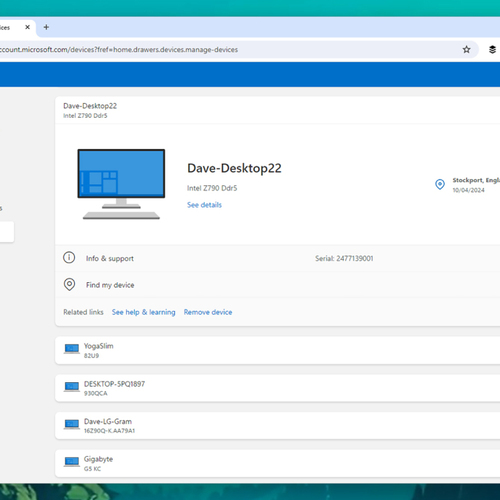Click the 10/04/2024 date text
The image size is (500, 500).
[468, 190]
